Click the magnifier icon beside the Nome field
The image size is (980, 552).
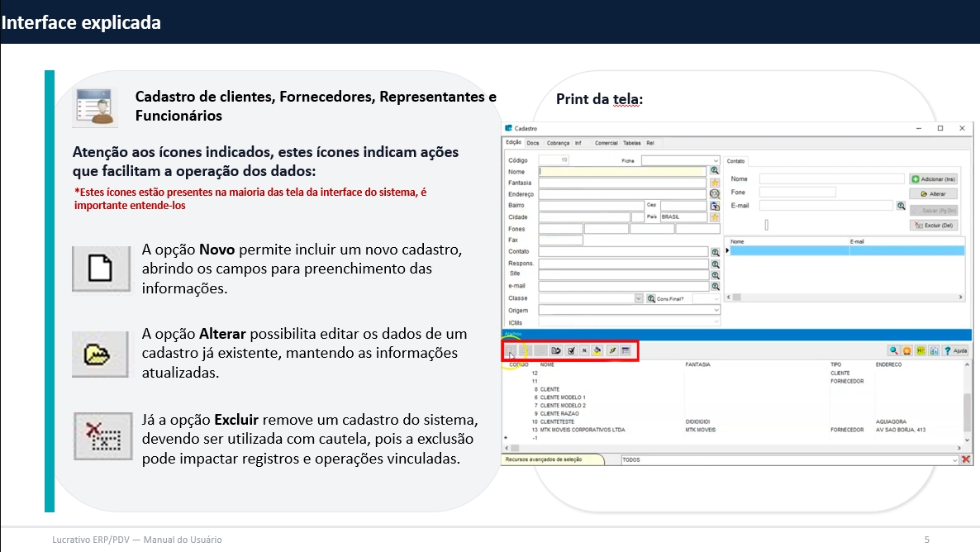coord(715,171)
